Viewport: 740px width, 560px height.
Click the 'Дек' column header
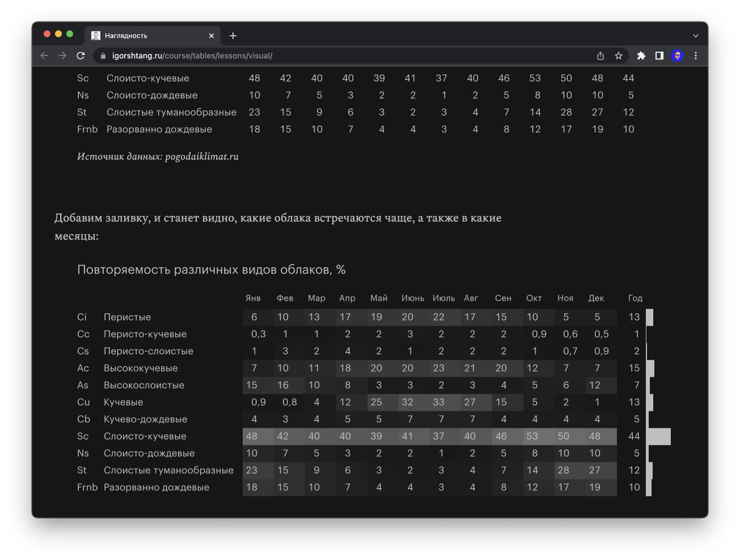point(596,299)
